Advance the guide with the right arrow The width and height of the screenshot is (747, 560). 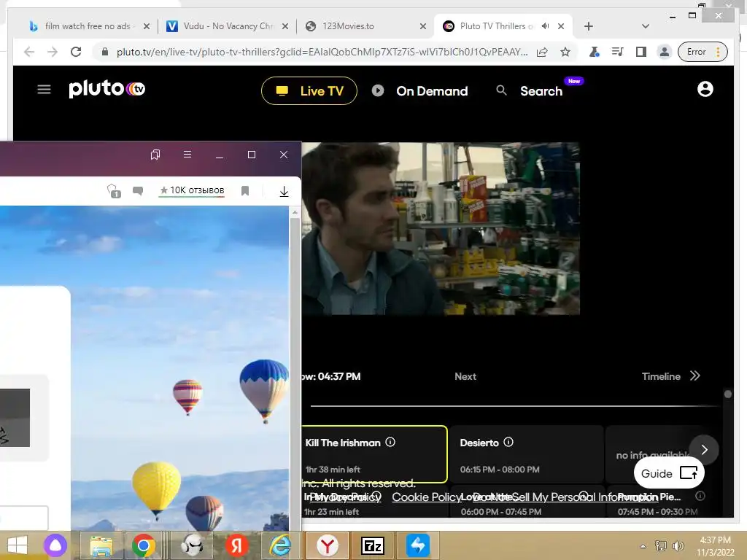[704, 450]
